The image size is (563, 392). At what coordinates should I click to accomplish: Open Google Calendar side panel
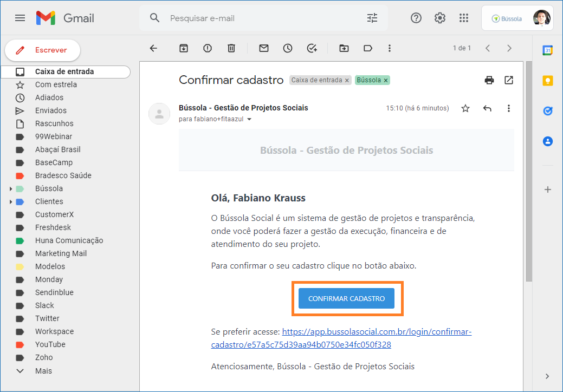coord(548,50)
